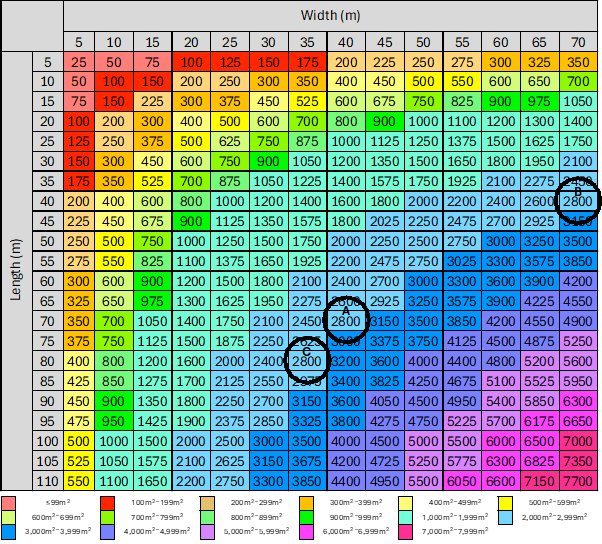Click the 600m²-699m² legend label text

coord(58,517)
